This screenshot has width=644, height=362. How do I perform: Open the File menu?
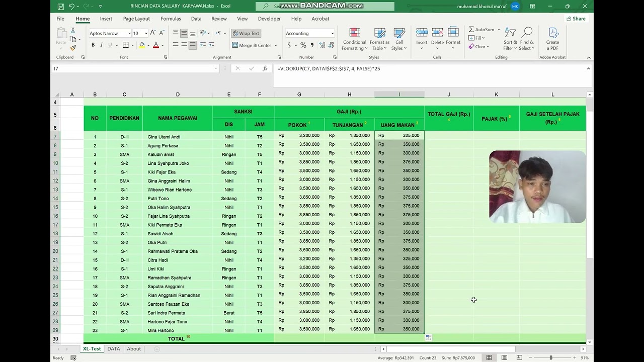(x=60, y=19)
